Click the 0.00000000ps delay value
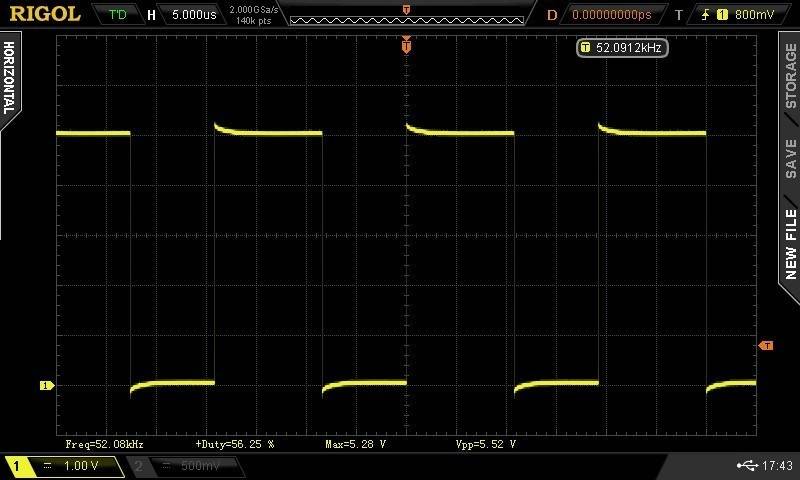800x480 pixels. point(611,15)
